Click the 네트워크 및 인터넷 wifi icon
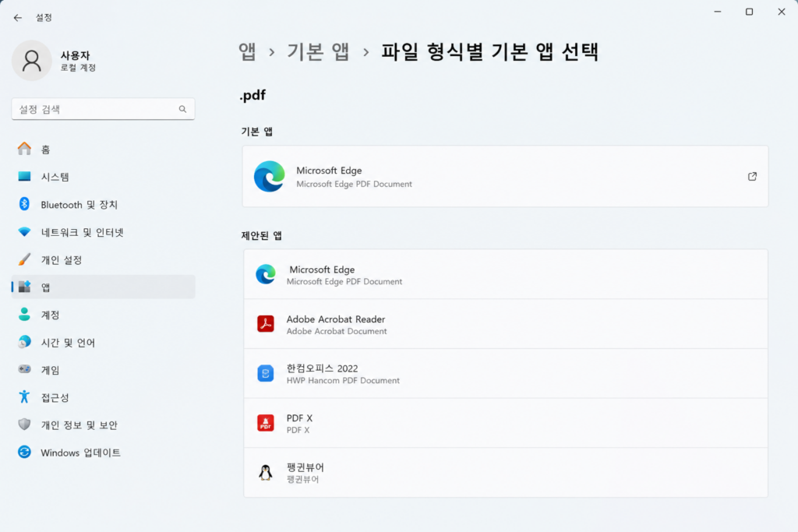Viewport: 798px width, 532px height. [24, 232]
